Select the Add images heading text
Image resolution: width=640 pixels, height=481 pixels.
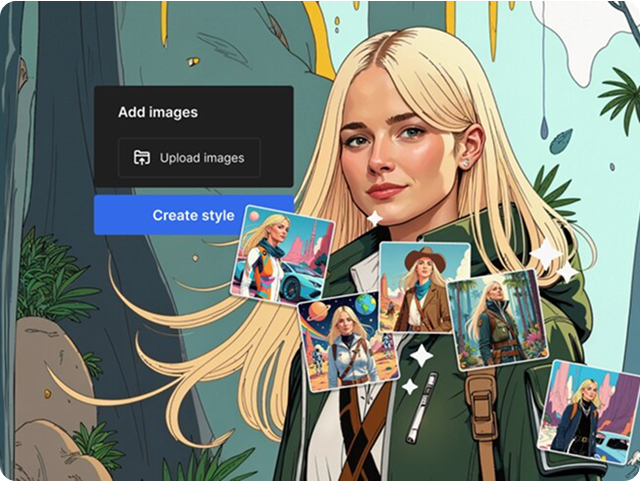click(158, 112)
